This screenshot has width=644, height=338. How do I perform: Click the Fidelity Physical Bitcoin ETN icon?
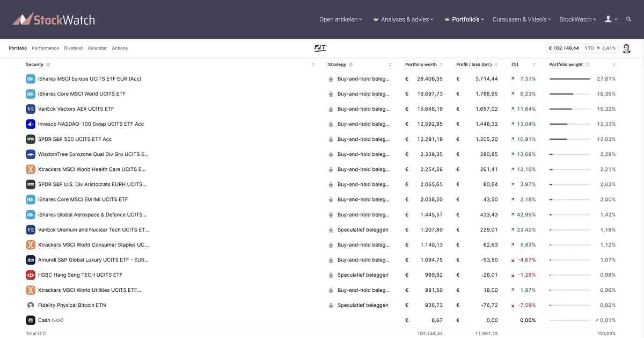coord(31,305)
